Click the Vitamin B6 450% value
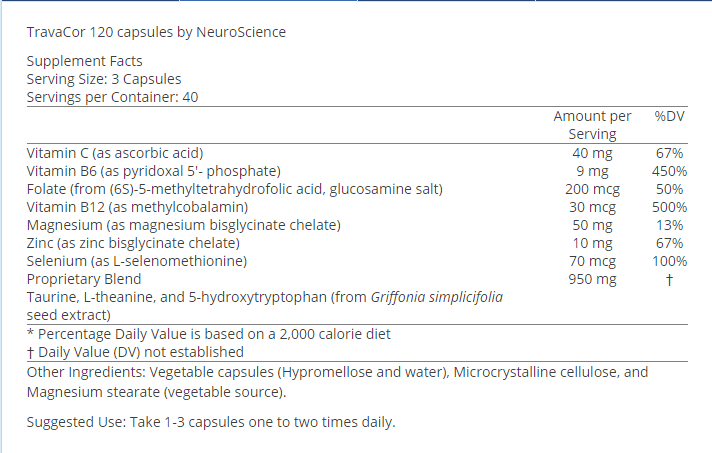 (669, 171)
